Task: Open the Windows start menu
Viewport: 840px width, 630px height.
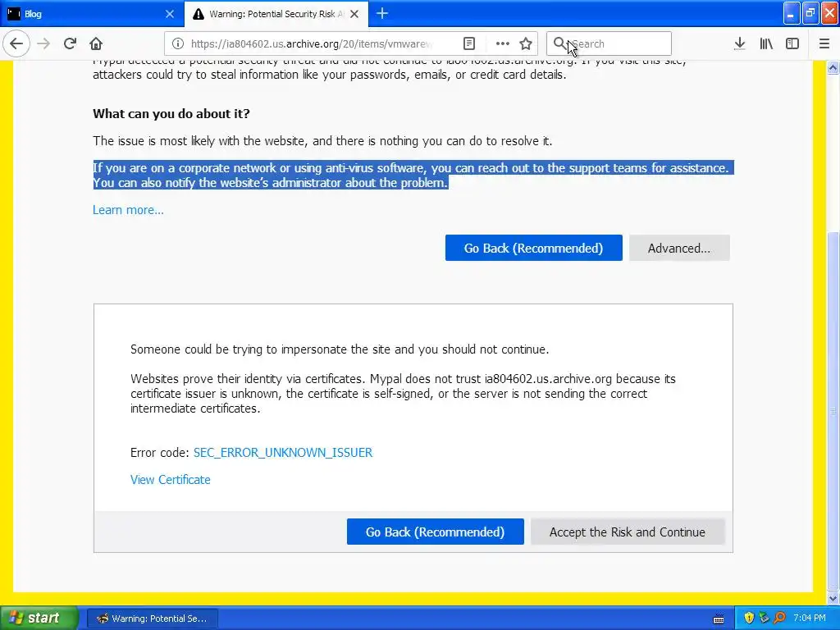Action: [39, 618]
